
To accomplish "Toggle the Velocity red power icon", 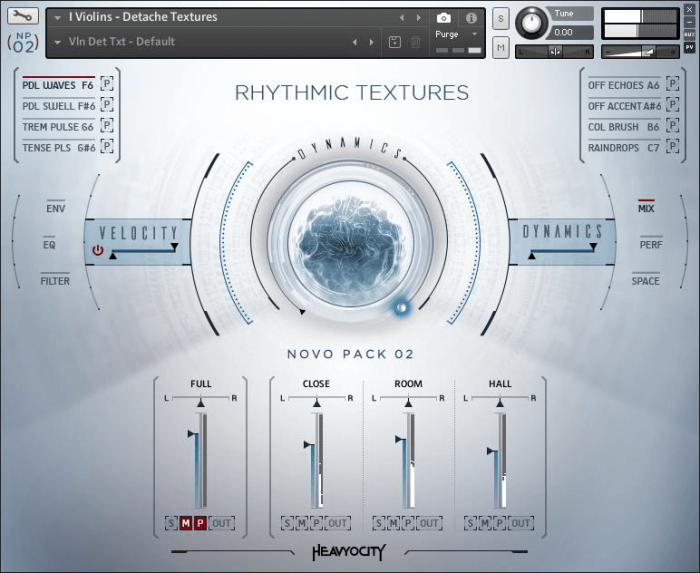I will tap(97, 250).
